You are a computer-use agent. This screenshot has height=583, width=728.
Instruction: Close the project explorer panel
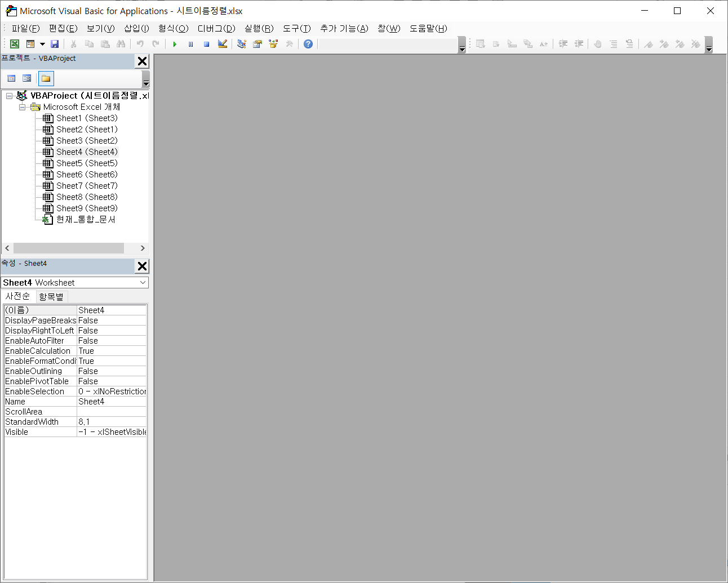click(143, 61)
